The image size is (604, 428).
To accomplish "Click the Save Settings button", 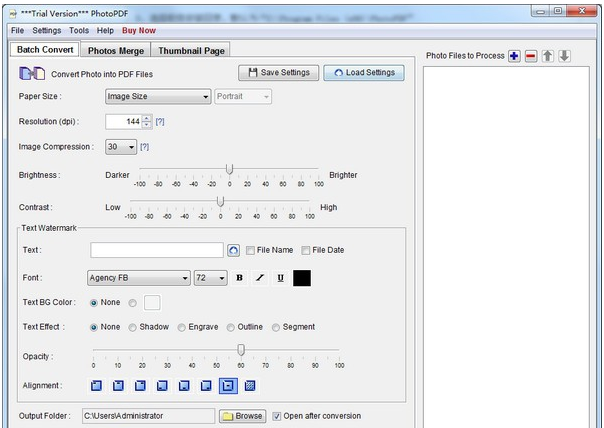I will [x=278, y=72].
